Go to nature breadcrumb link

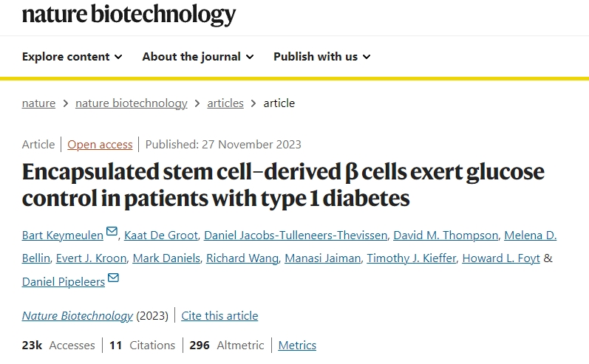point(38,103)
